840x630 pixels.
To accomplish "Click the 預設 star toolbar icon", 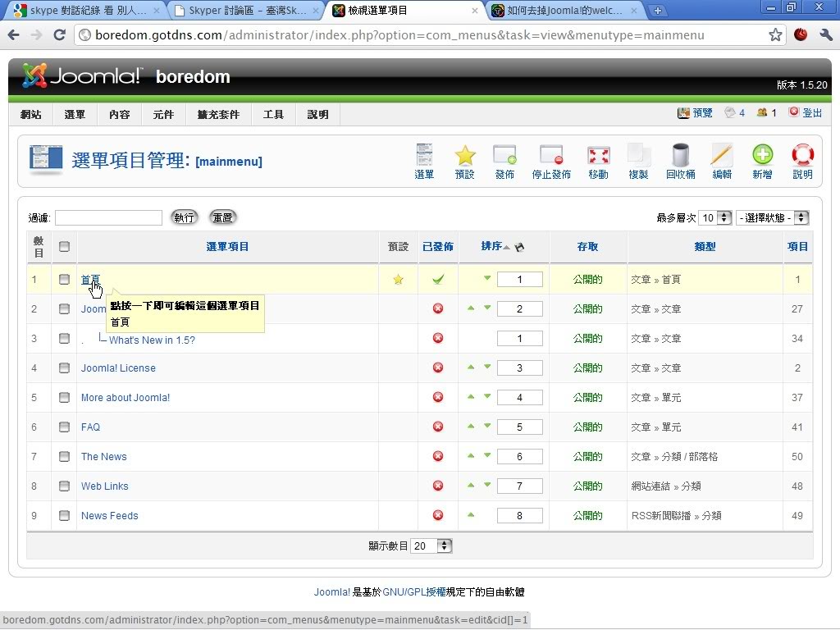I will (x=464, y=162).
